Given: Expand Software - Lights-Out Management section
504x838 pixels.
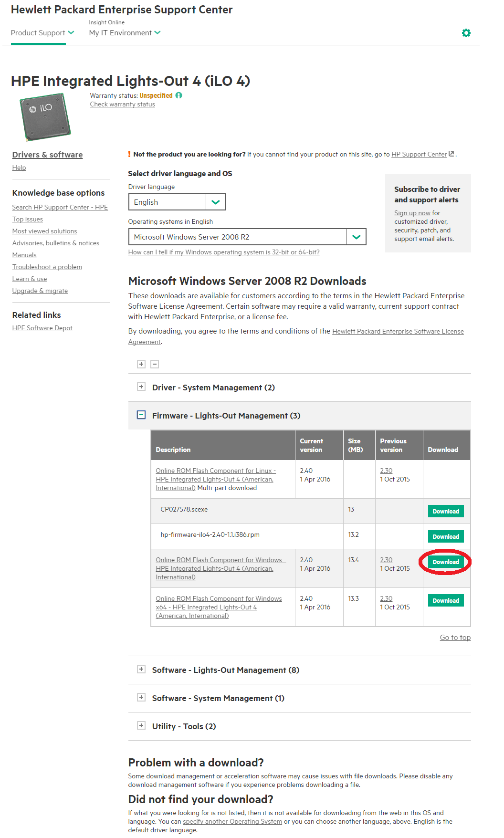Looking at the screenshot, I should (141, 670).
